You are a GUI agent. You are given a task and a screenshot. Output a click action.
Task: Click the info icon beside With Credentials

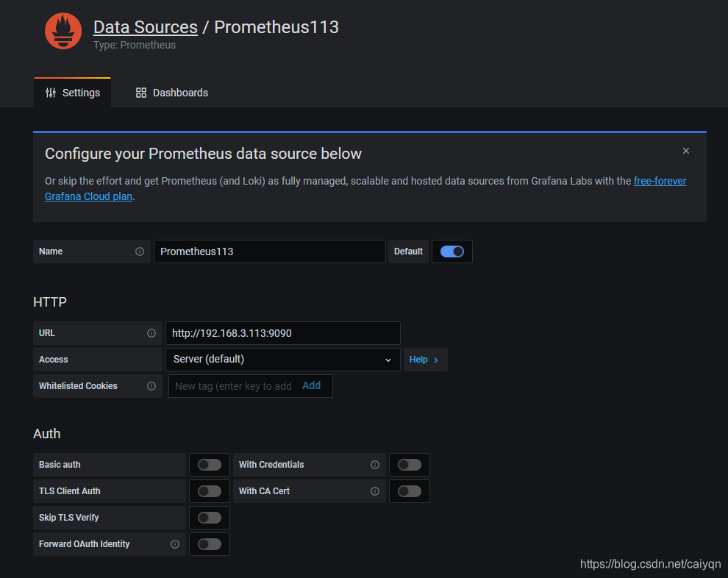click(x=375, y=465)
